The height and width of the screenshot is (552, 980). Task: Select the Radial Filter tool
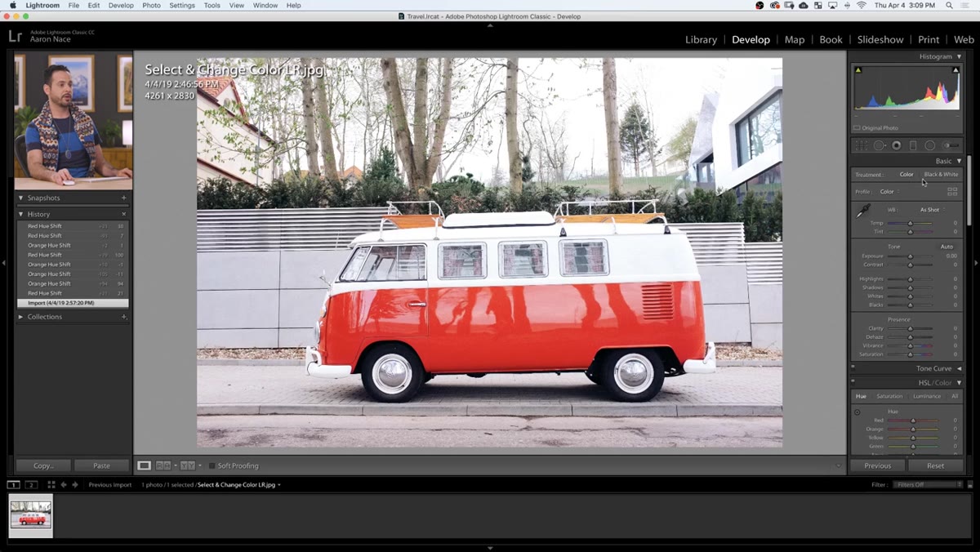click(x=930, y=145)
